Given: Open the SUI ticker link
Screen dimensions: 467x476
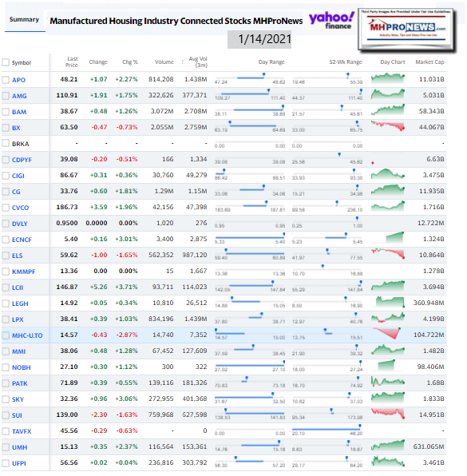Looking at the screenshot, I should pyautogui.click(x=17, y=415).
